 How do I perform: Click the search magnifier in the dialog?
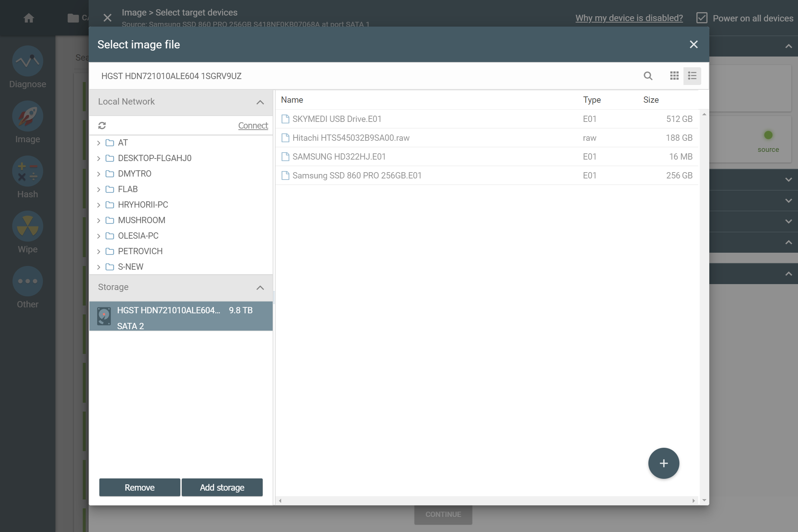[648, 76]
